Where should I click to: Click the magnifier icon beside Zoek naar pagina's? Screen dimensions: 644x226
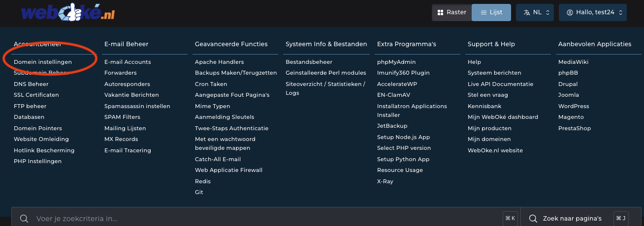pos(532,219)
